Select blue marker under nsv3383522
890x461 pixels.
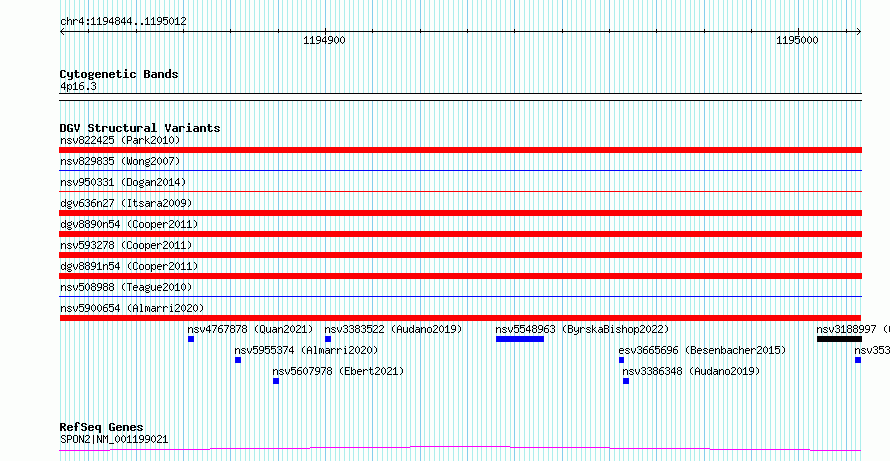(x=328, y=339)
